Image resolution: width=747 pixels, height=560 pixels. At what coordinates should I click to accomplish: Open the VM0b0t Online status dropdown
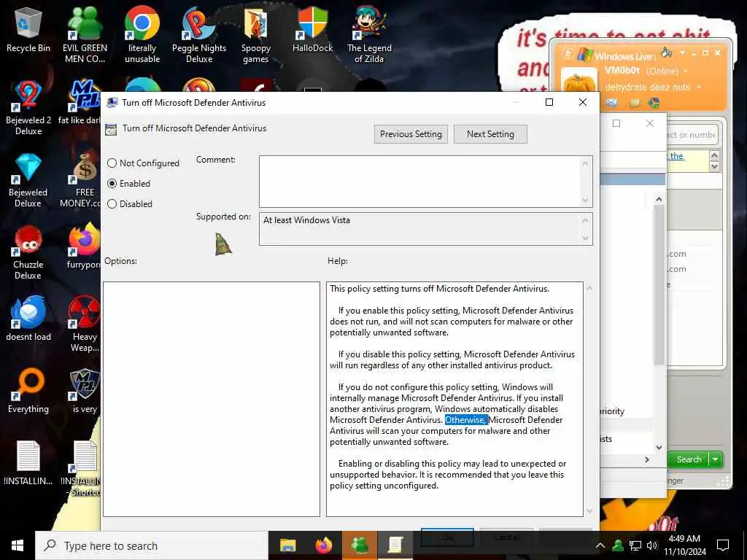tap(686, 71)
